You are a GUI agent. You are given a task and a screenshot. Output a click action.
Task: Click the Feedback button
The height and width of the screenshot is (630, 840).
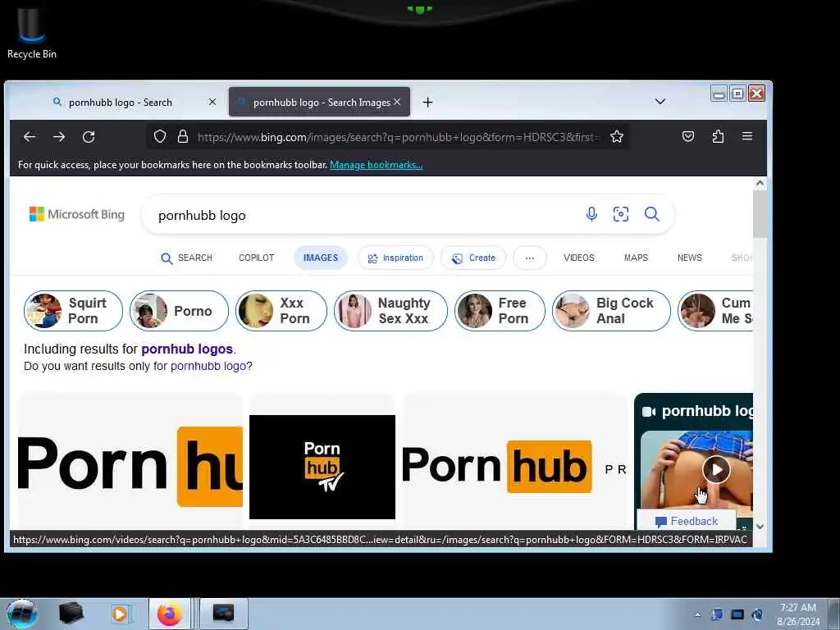pos(687,521)
